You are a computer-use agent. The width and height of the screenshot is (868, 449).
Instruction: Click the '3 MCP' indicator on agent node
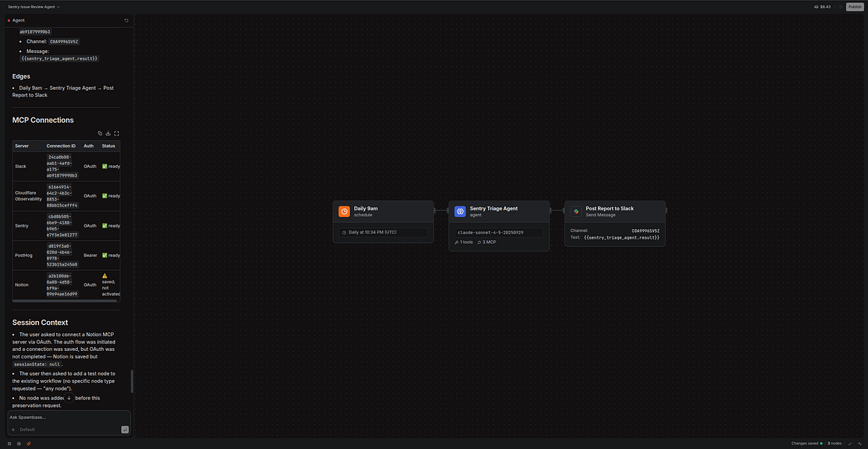tap(487, 242)
